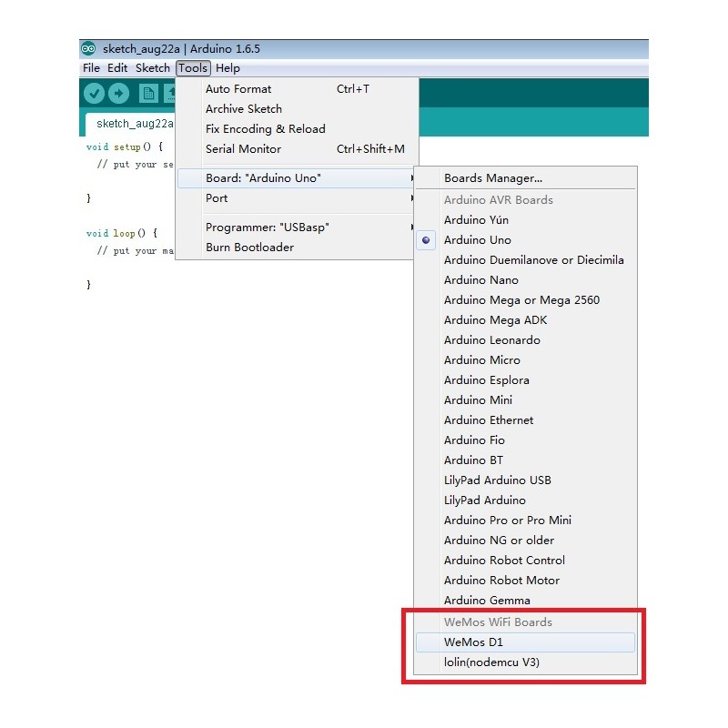The width and height of the screenshot is (728, 728).
Task: Select the WeMos D1 board
Action: click(x=525, y=642)
